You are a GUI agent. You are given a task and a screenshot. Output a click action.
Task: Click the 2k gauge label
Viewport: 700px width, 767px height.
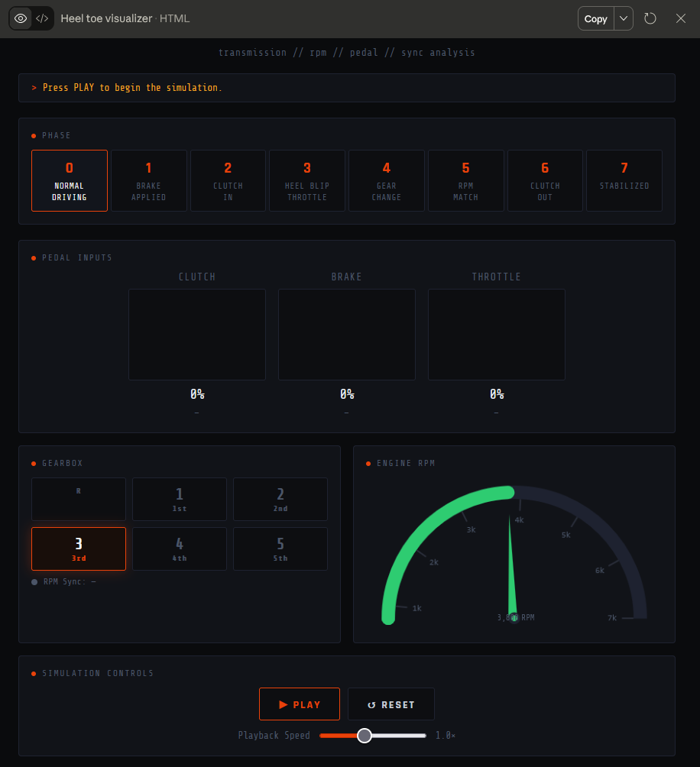(434, 562)
